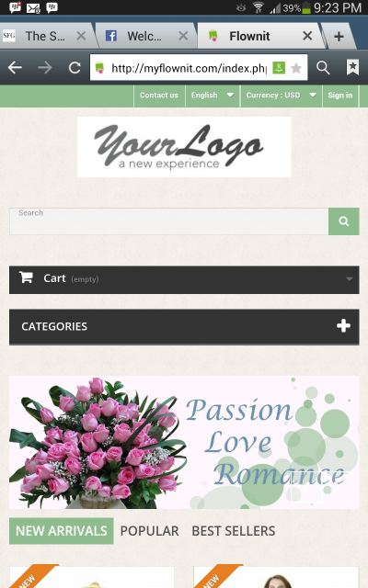Switch to the POPULAR tab
This screenshot has width=368, height=588.
149,531
